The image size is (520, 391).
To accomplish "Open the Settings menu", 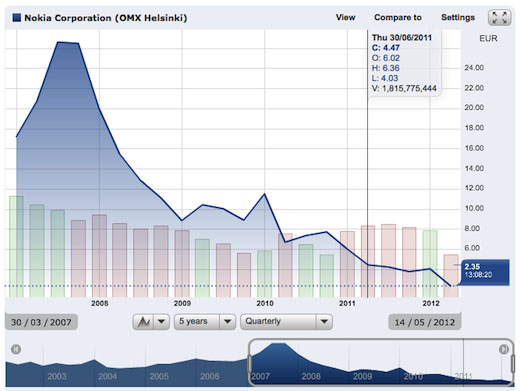I will coord(458,17).
